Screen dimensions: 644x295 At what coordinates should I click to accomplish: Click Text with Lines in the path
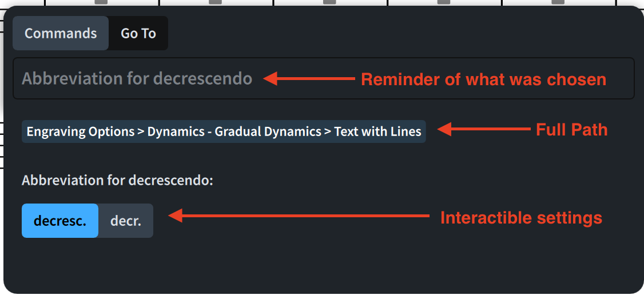click(x=377, y=131)
